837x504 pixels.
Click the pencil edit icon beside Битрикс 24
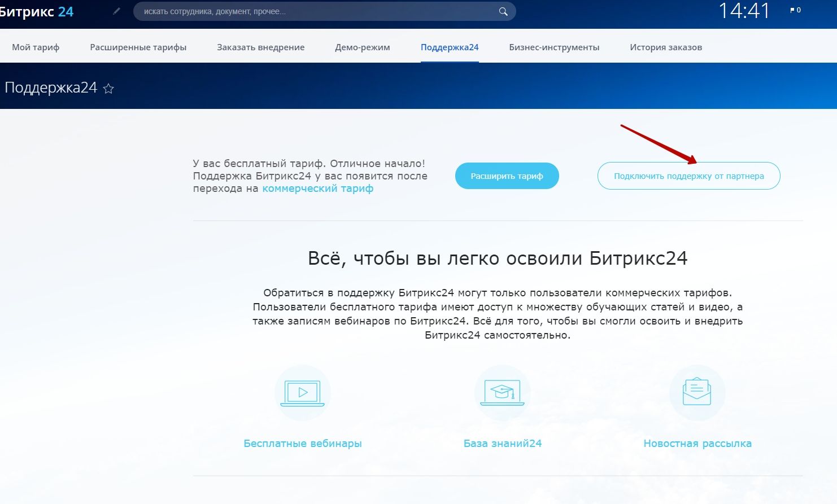(116, 11)
